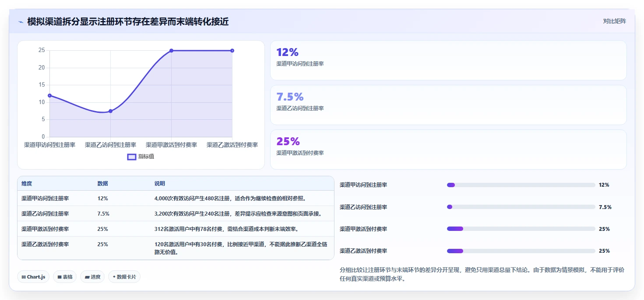Click the 数据卡片 tag chip

124,277
